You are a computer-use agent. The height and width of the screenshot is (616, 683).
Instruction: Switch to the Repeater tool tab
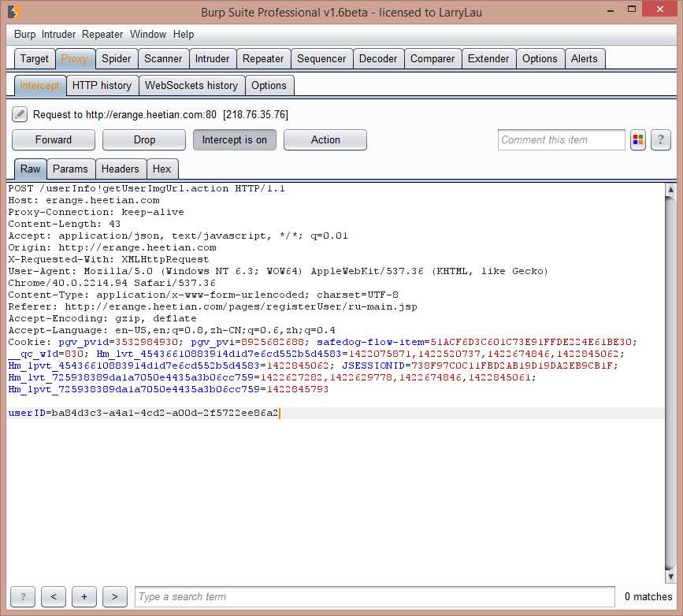tap(263, 59)
